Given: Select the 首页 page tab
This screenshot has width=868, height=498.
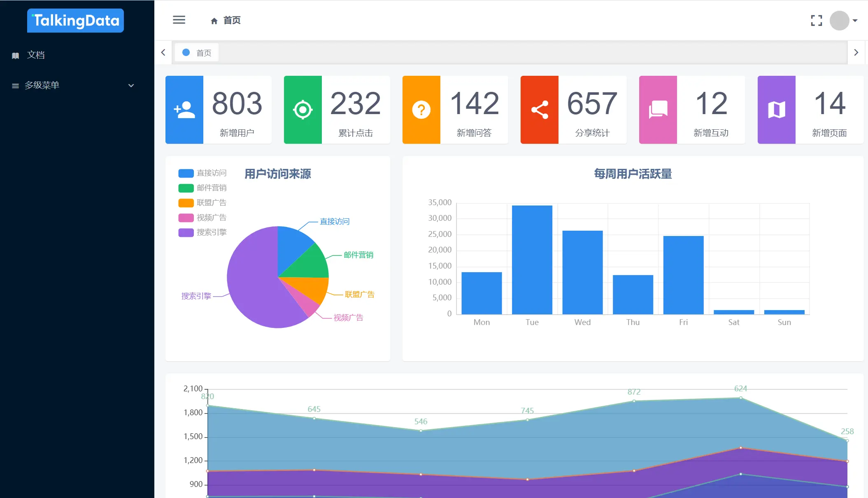Looking at the screenshot, I should 197,53.
